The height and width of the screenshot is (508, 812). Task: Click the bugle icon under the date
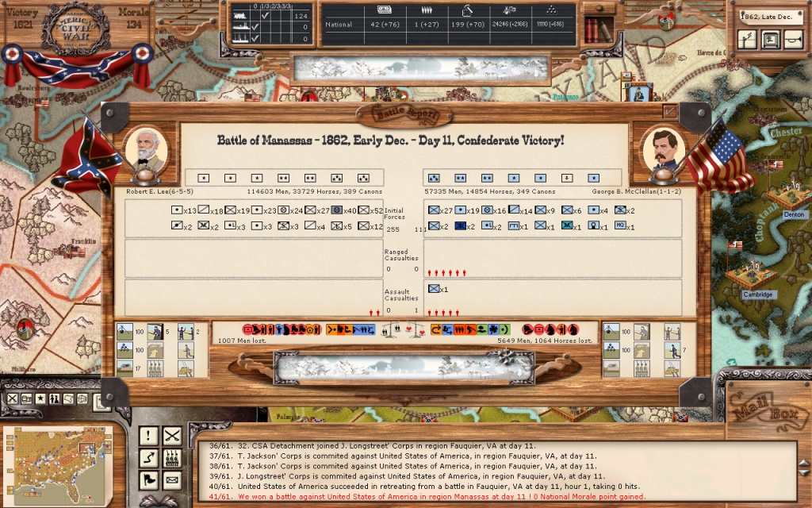tap(792, 40)
